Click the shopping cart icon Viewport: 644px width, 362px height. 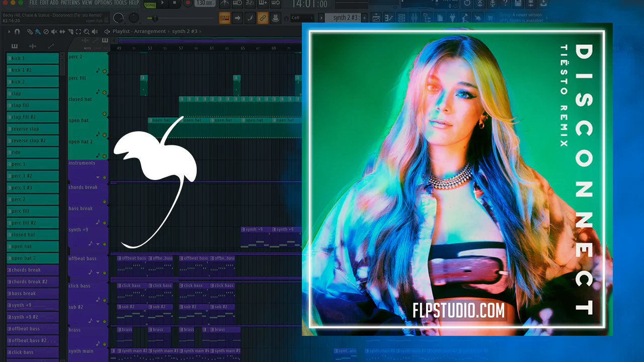[490, 18]
